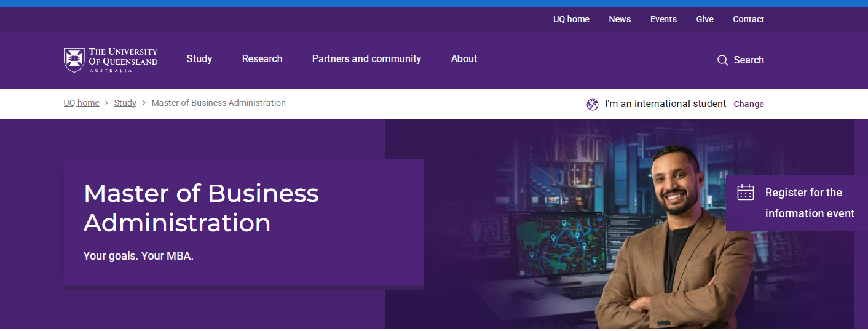Click the Give link
868x331 pixels.
pyautogui.click(x=704, y=19)
